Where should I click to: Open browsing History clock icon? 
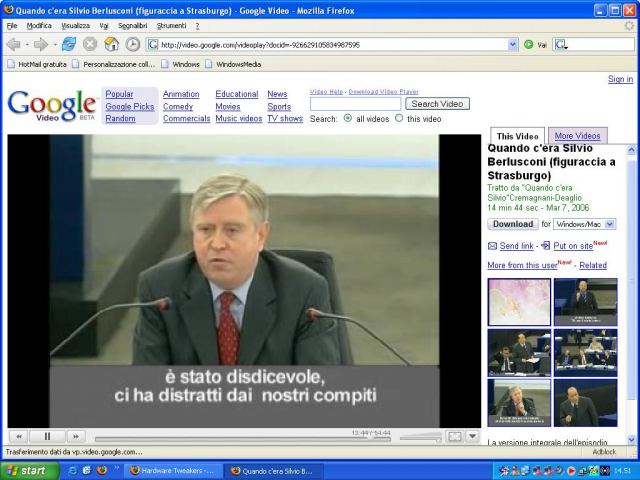tap(133, 44)
